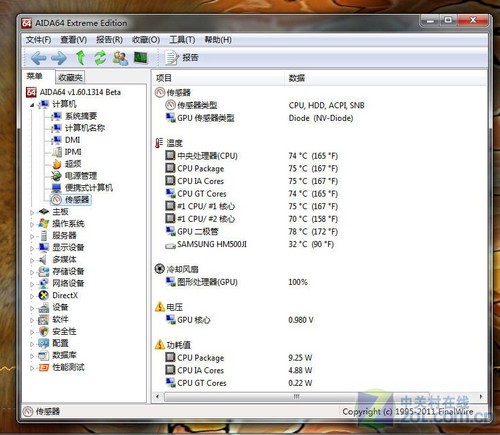Open the 查看(V) menu
Screen dimensions: 500x435
[x=74, y=40]
